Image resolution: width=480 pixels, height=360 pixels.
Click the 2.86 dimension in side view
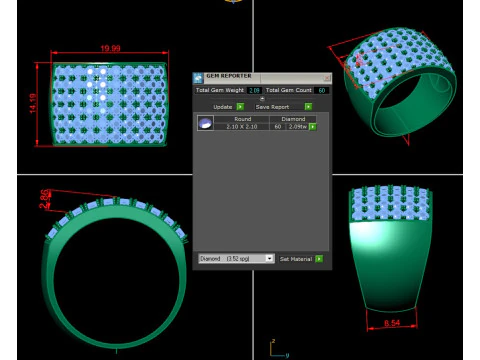tap(45, 199)
